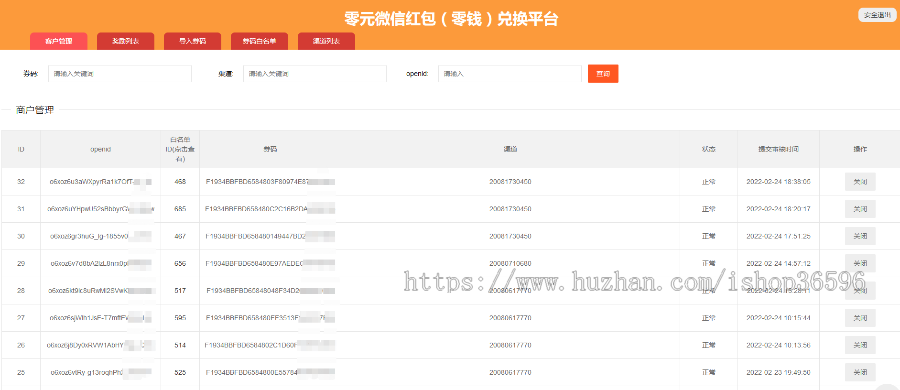Screen dimensions: 900x390
Task: Click the 券码 code in row 29
Action: 270,264
